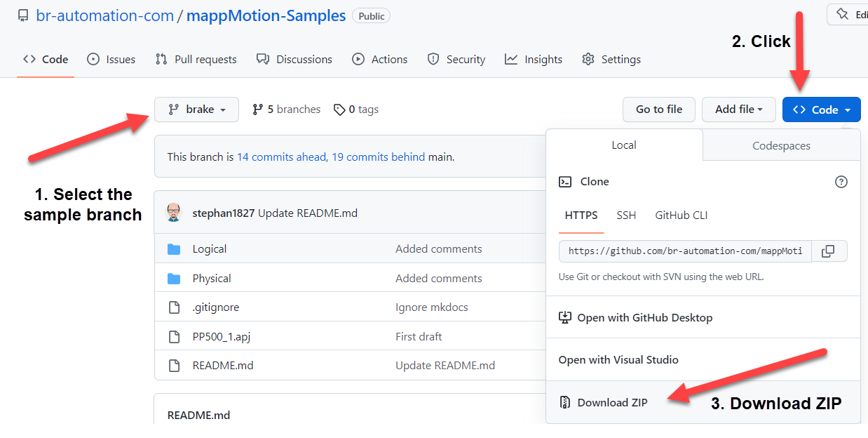Click the .gitignore file icon
The image size is (868, 438).
pyautogui.click(x=175, y=307)
